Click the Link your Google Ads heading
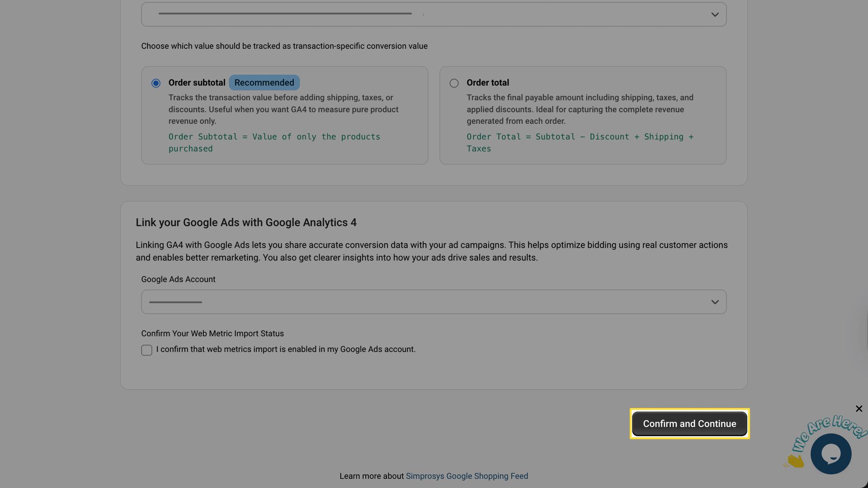Image resolution: width=868 pixels, height=488 pixels. coord(246,222)
